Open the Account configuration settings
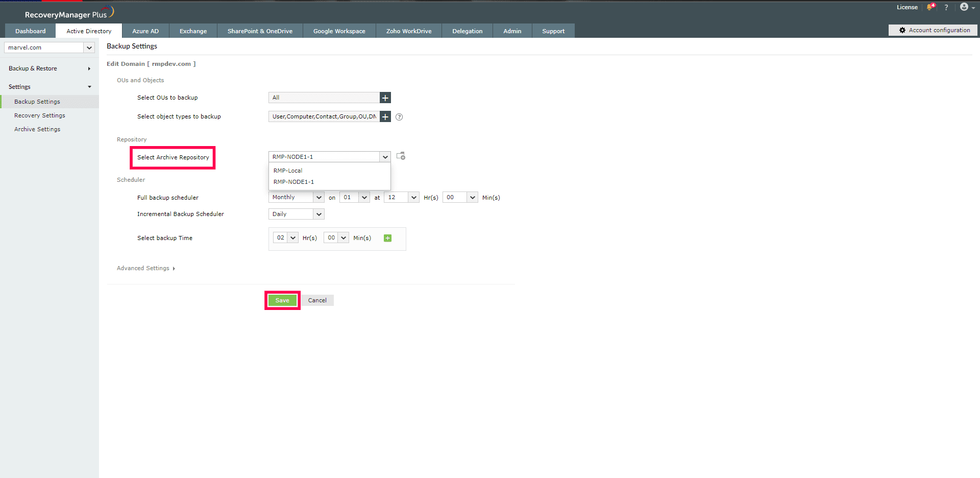 click(x=933, y=30)
